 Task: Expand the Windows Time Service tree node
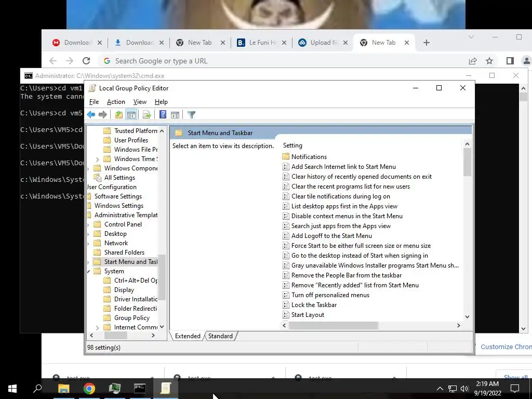coord(97,159)
